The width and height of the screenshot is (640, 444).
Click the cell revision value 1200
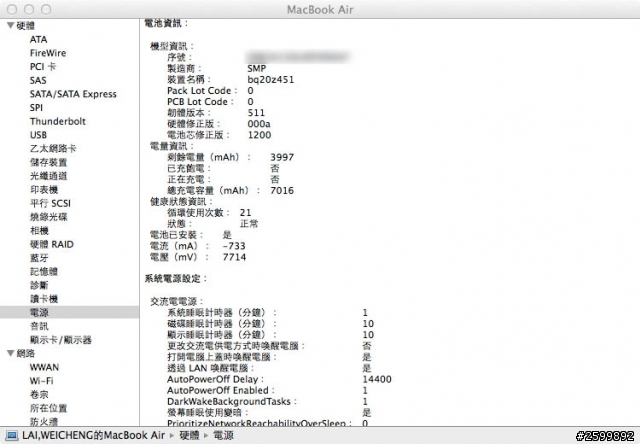pyautogui.click(x=259, y=135)
